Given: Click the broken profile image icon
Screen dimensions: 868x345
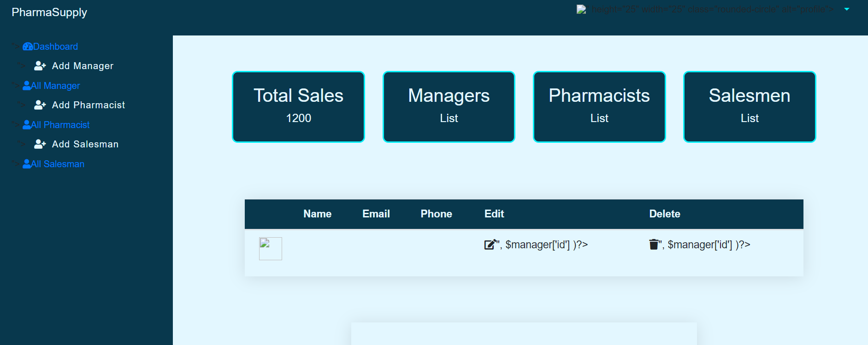Looking at the screenshot, I should pyautogui.click(x=581, y=9).
